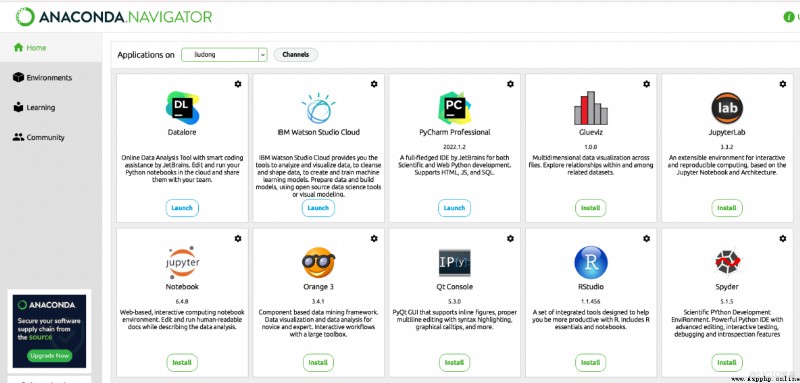Switch to the Community tab
The height and width of the screenshot is (383, 800).
39,137
